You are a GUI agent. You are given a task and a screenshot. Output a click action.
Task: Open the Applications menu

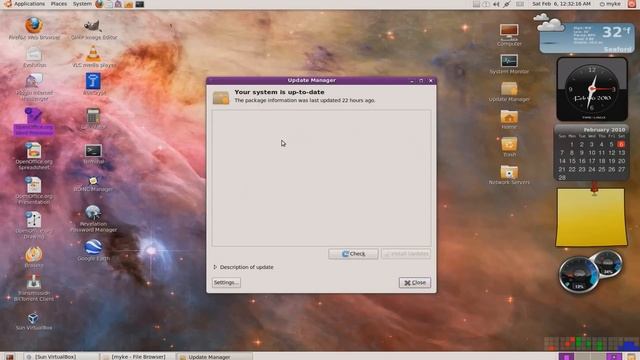[x=29, y=4]
